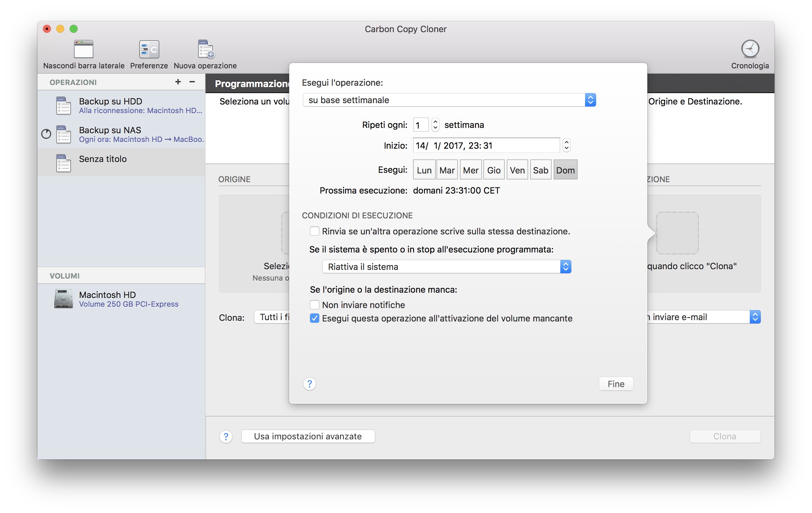Viewport: 812px width, 513px height.
Task: Toggle Sab day button
Action: point(540,170)
